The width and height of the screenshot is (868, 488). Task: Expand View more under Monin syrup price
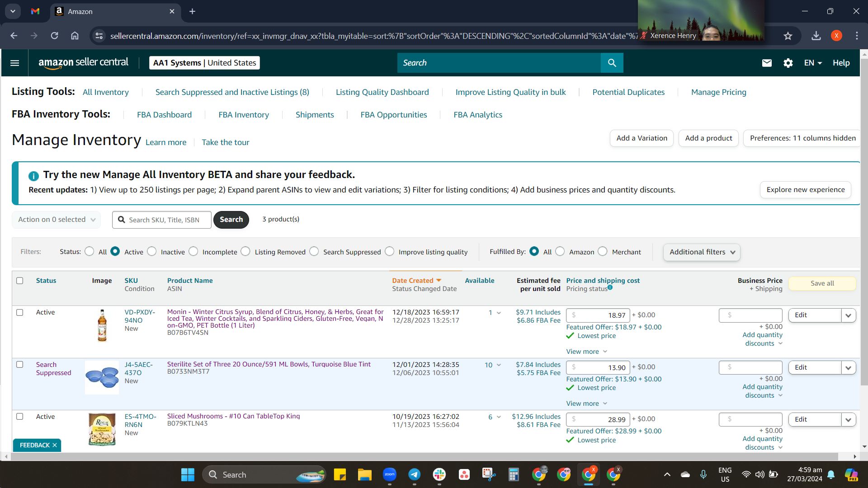pos(587,352)
